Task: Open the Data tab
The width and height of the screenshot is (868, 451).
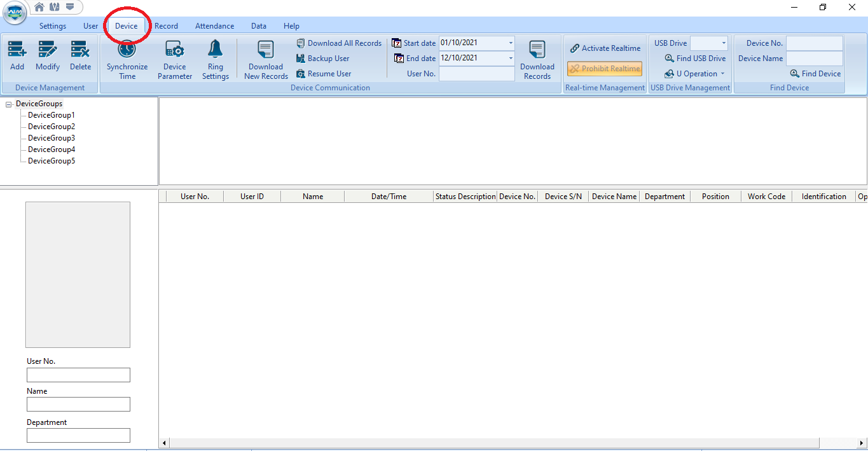Action: [x=259, y=26]
